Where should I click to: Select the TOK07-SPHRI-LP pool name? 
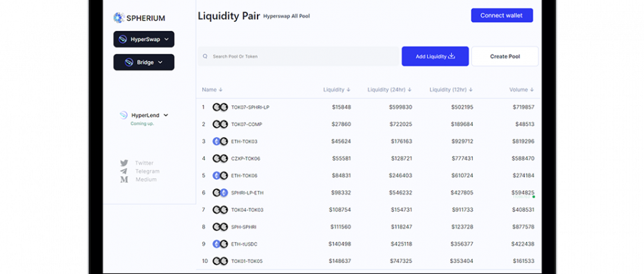250,108
